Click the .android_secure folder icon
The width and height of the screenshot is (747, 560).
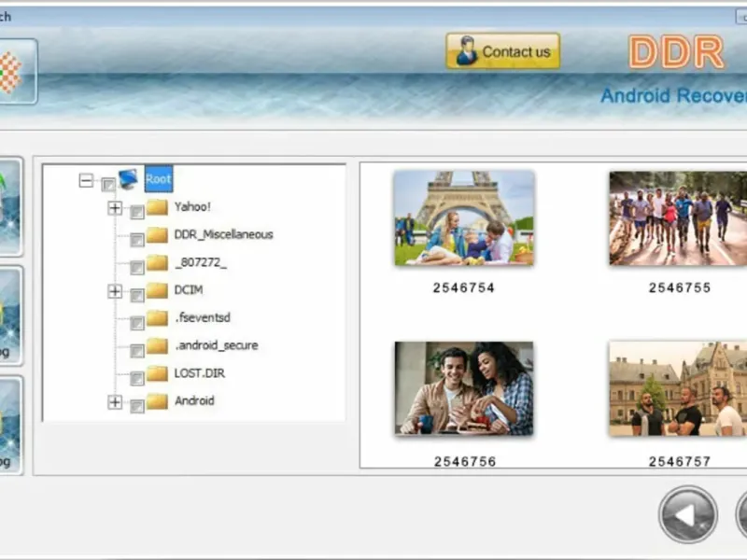157,345
